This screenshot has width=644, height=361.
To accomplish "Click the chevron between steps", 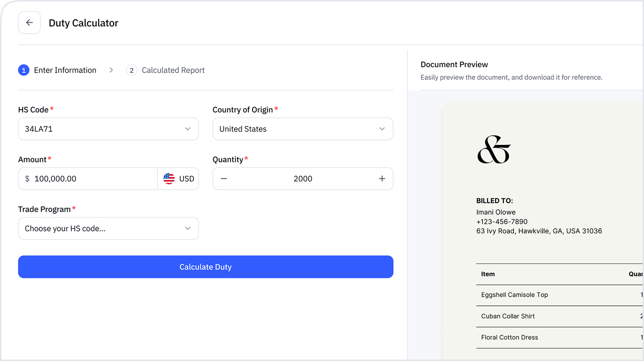I will pyautogui.click(x=111, y=70).
